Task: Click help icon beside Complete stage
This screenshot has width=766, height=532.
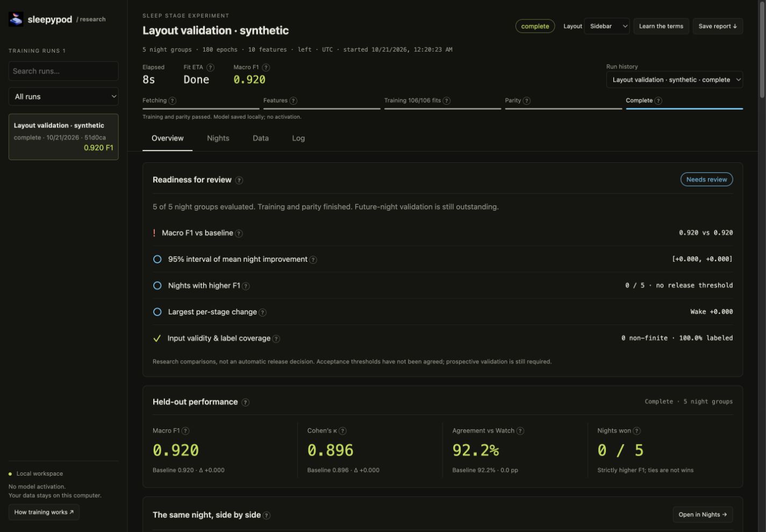Action: click(658, 100)
